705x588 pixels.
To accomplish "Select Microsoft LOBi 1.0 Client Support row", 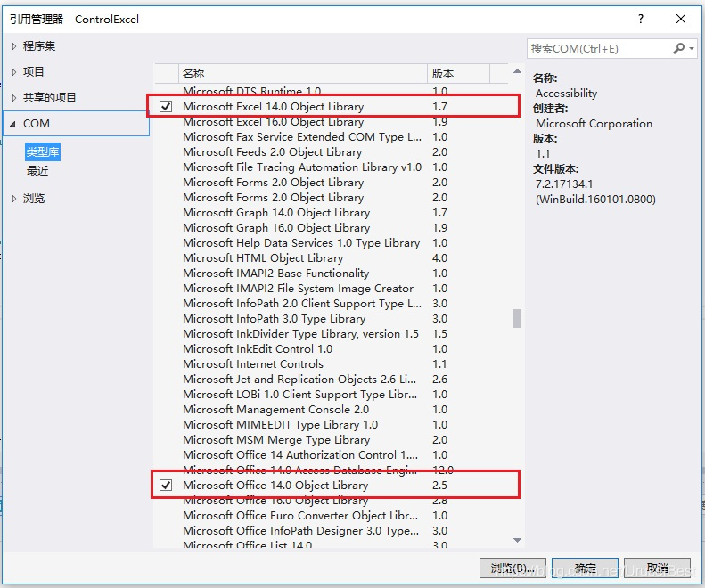I will 332,395.
